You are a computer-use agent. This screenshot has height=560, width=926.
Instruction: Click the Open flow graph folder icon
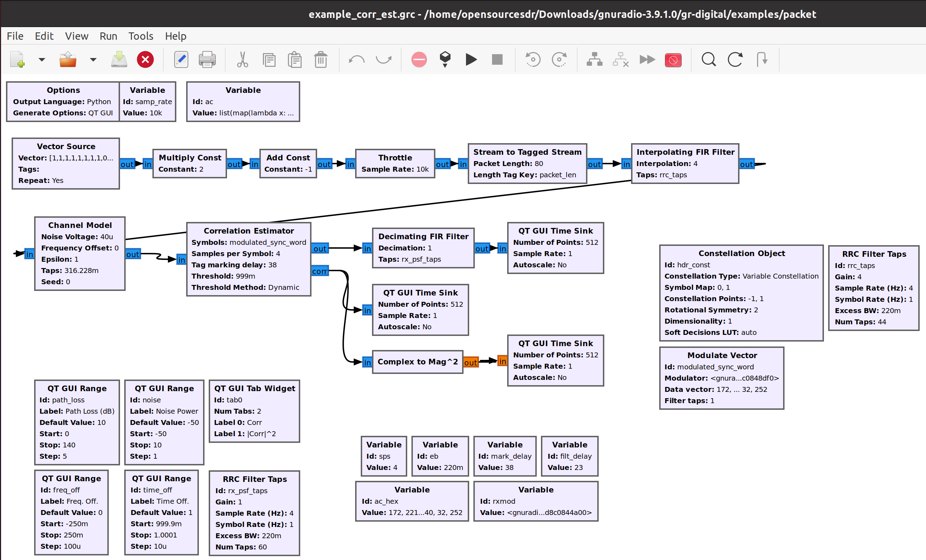[68, 59]
